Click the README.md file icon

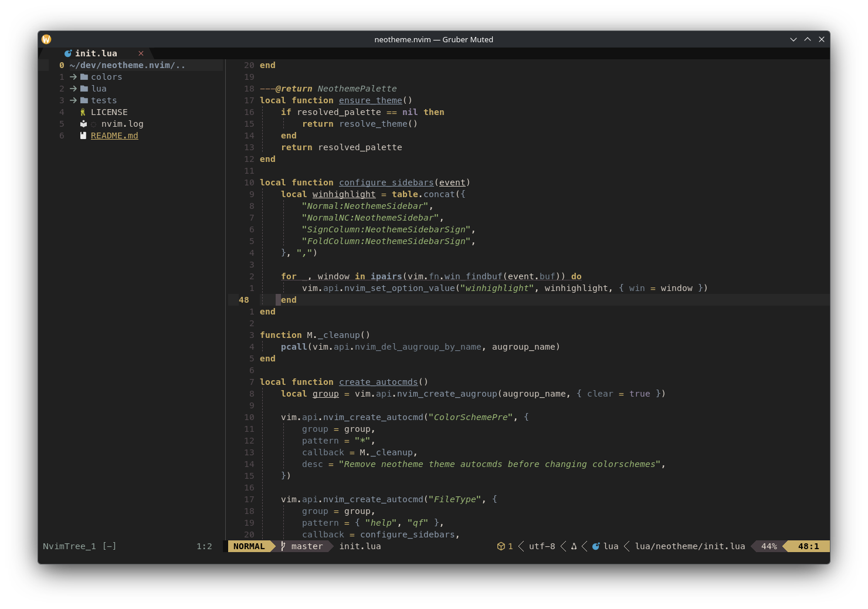83,136
